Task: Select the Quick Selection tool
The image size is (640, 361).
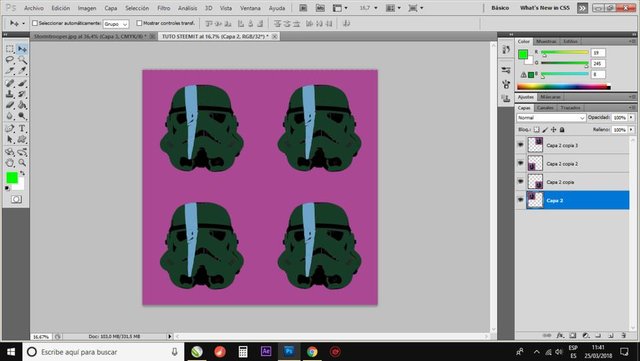Action: (22, 60)
